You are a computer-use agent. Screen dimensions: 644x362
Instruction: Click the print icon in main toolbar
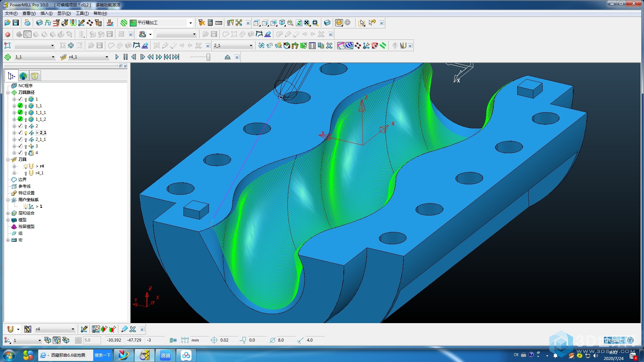(28, 23)
